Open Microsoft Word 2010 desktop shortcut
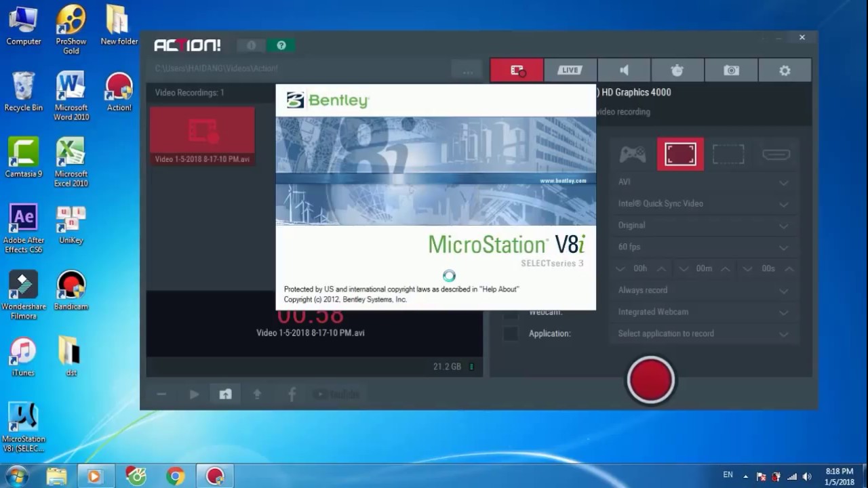The height and width of the screenshot is (488, 868). 71,96
